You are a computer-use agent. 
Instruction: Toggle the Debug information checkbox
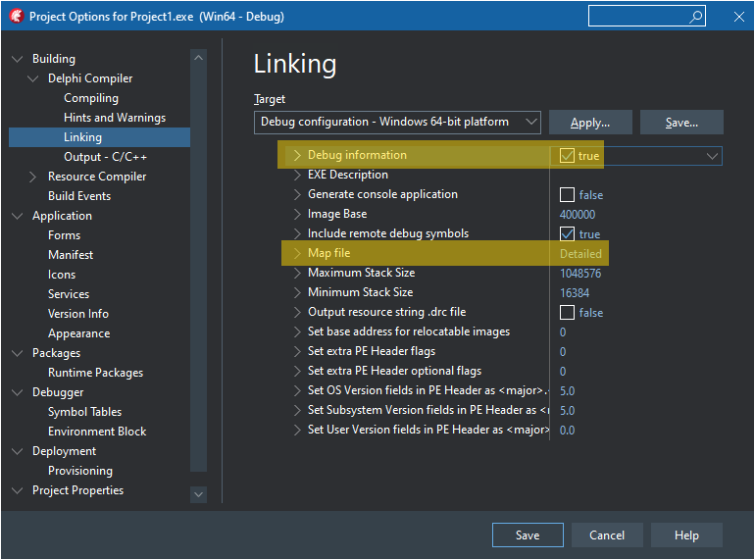pyautogui.click(x=567, y=156)
